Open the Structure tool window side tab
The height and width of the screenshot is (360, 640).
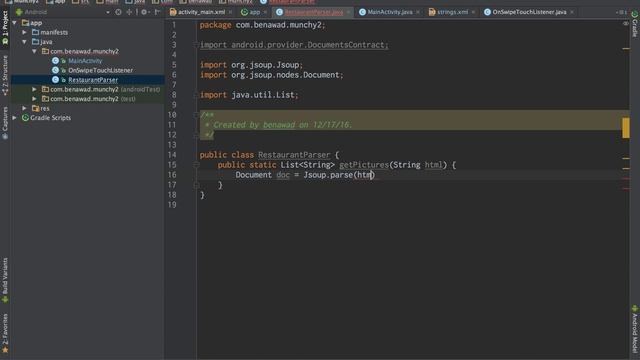tap(5, 76)
